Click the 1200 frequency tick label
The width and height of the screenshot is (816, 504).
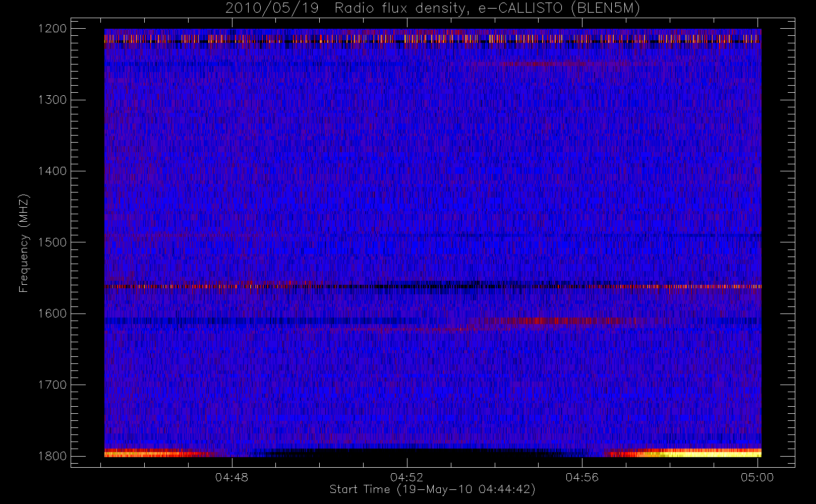(x=52, y=29)
